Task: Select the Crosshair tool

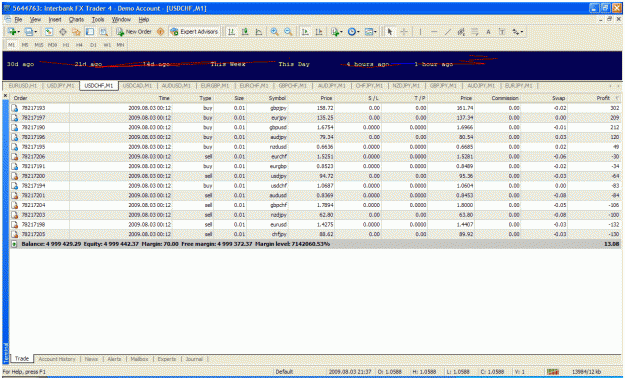Action: click(404, 32)
